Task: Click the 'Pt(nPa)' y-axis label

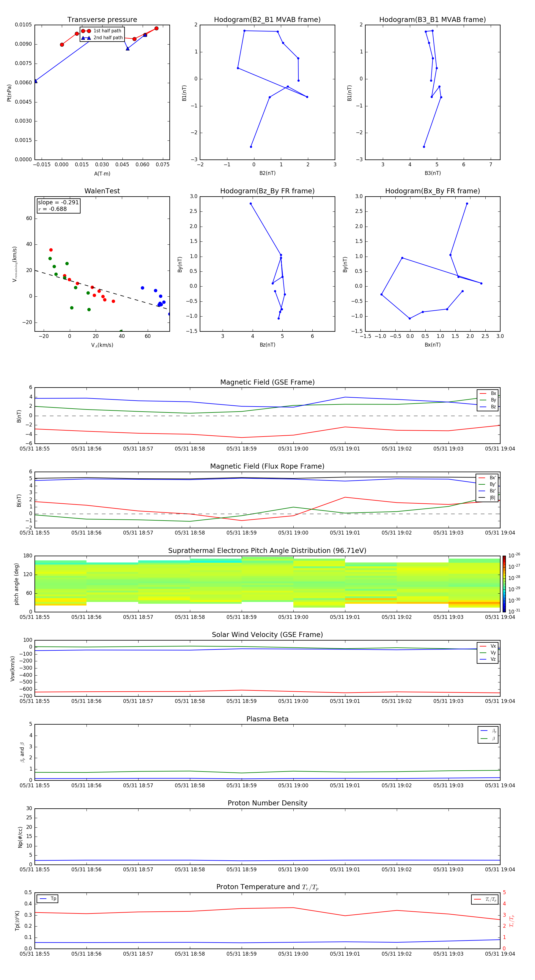Action: tap(9, 93)
